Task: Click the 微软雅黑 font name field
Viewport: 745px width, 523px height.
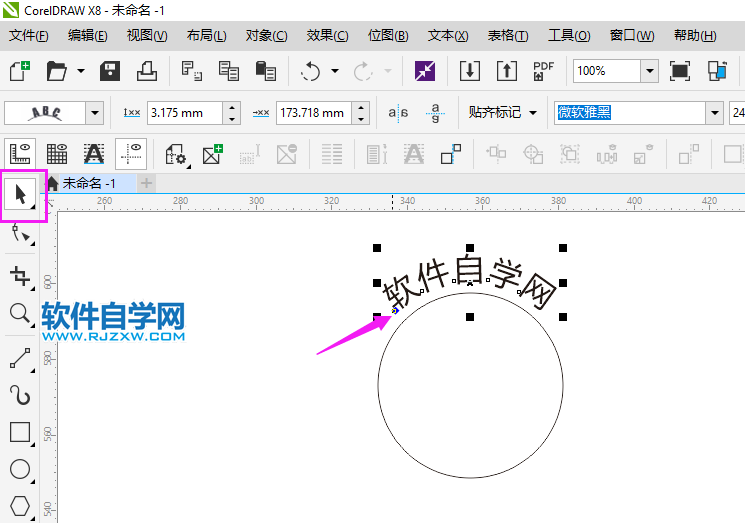Action: click(630, 113)
